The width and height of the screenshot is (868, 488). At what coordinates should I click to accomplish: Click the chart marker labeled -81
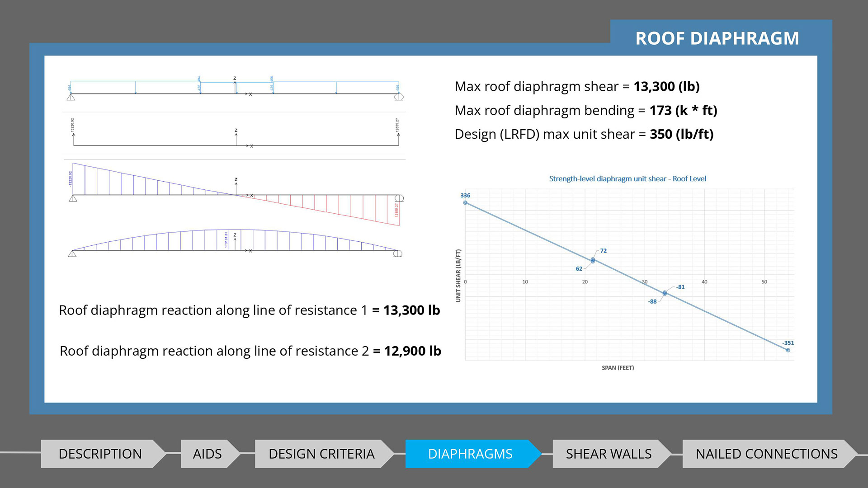(665, 293)
